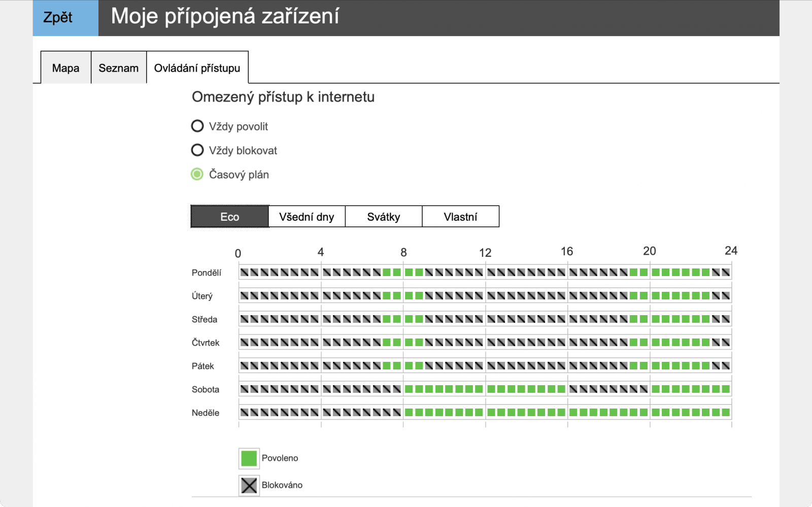Select the Vždy blokovat radio button
812x507 pixels.
tap(197, 150)
